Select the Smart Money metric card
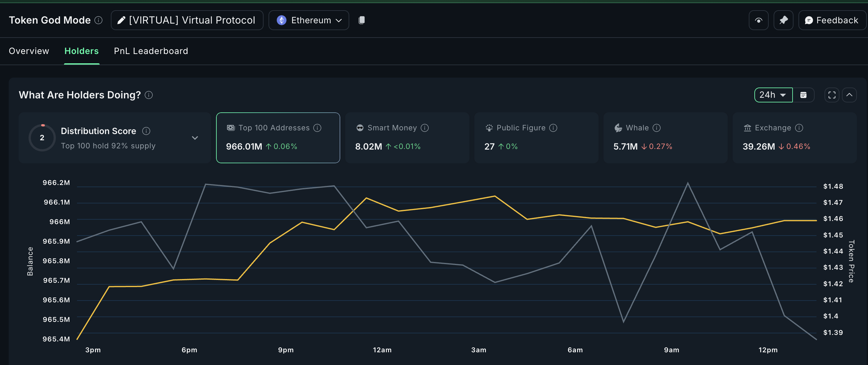 [x=407, y=138]
